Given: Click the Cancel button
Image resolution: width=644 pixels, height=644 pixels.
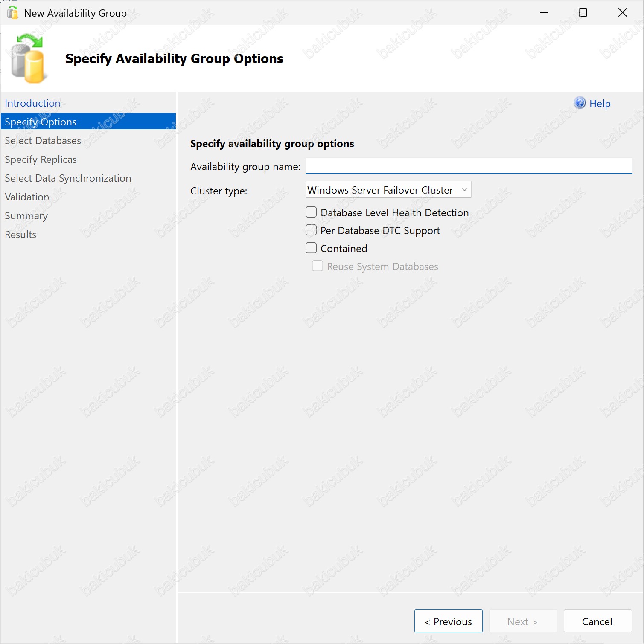Looking at the screenshot, I should [597, 621].
